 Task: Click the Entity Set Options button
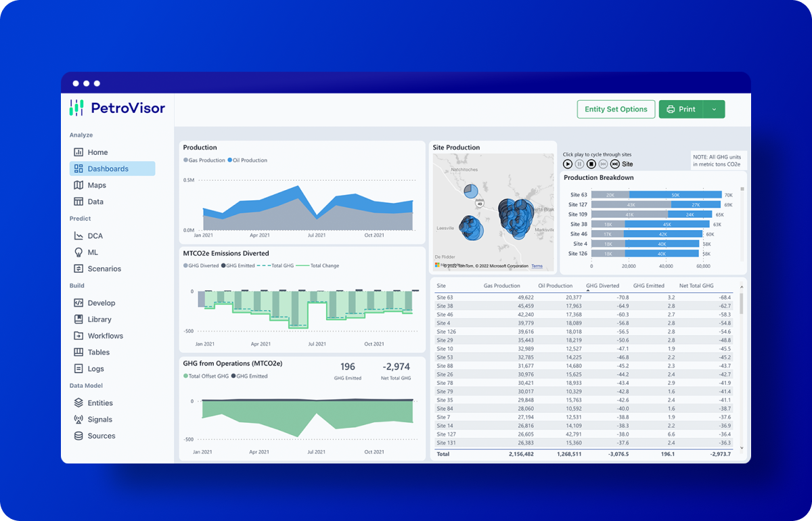616,110
